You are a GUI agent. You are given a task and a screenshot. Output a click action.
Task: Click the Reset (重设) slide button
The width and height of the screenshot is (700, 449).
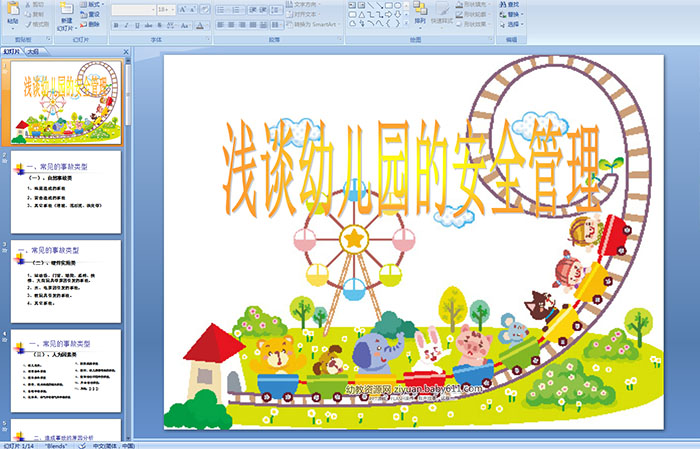point(90,14)
